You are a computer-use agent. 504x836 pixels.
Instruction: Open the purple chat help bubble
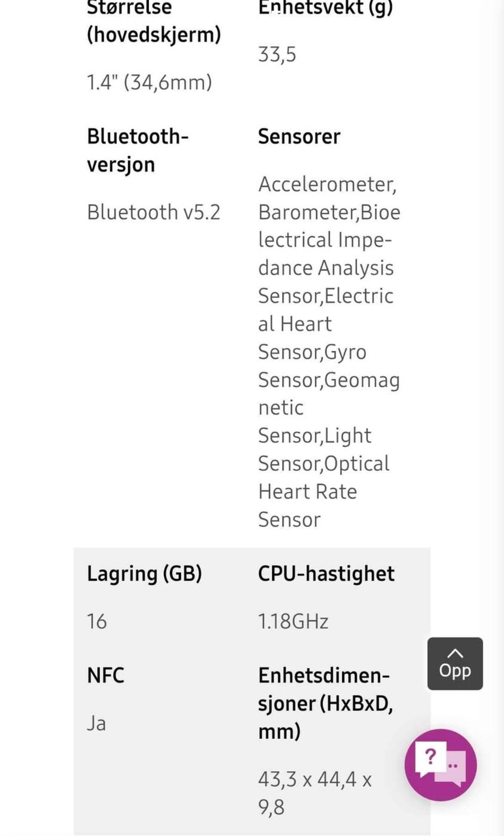click(440, 765)
